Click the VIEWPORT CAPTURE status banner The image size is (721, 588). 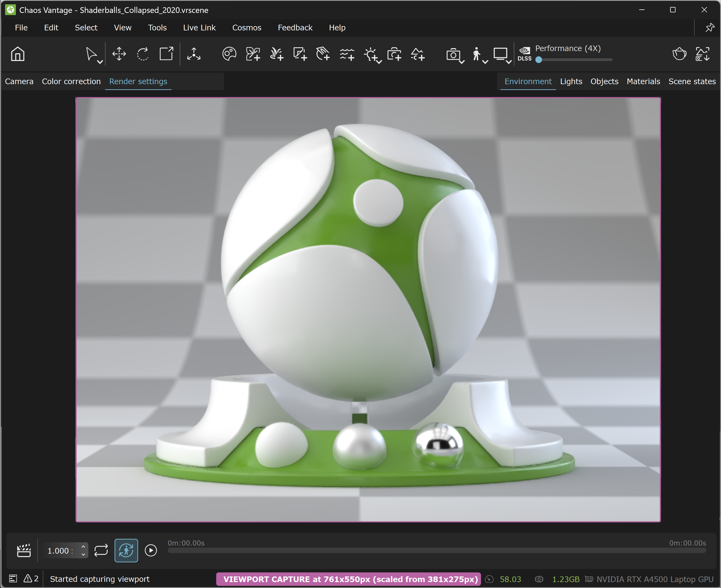[349, 579]
